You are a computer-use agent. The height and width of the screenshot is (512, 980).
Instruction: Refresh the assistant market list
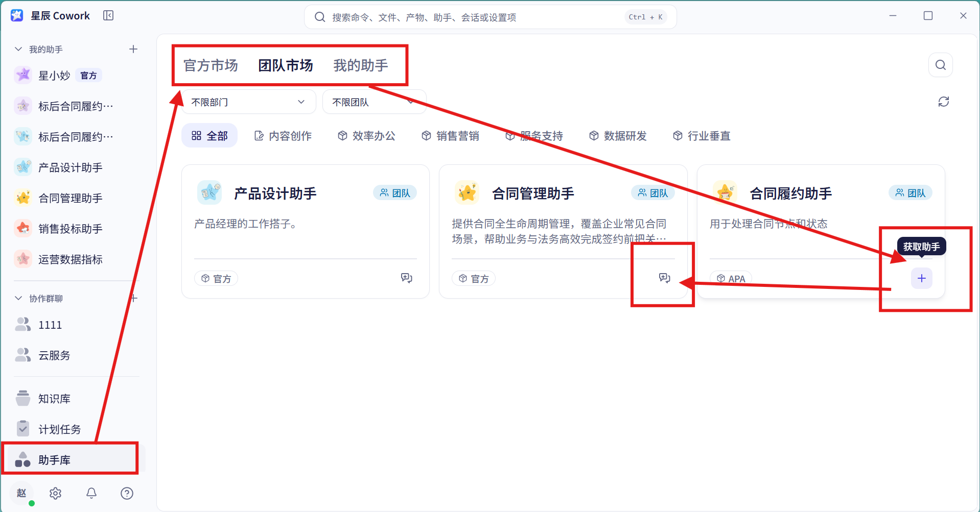943,102
